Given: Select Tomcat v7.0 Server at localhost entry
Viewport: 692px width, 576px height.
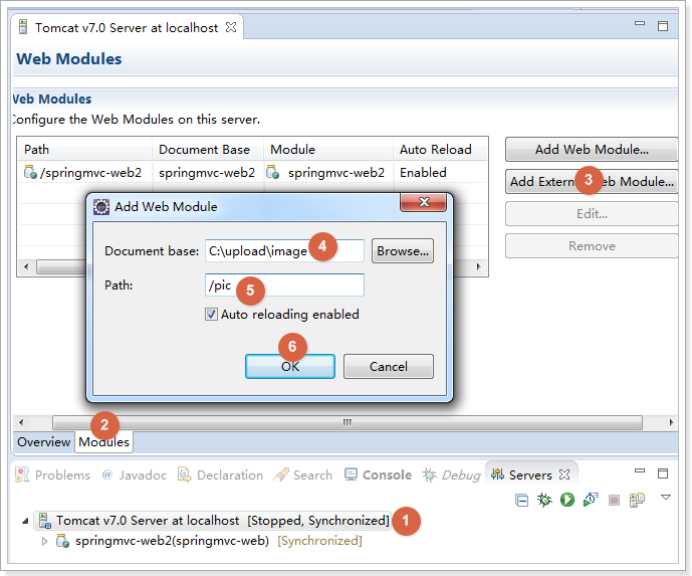Looking at the screenshot, I should pos(222,520).
